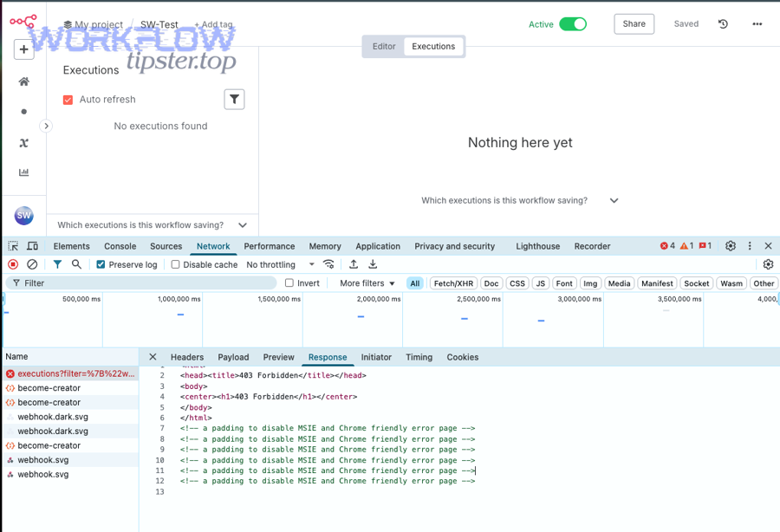Click the issues count badge
This screenshot has width=780, height=532.
click(705, 246)
